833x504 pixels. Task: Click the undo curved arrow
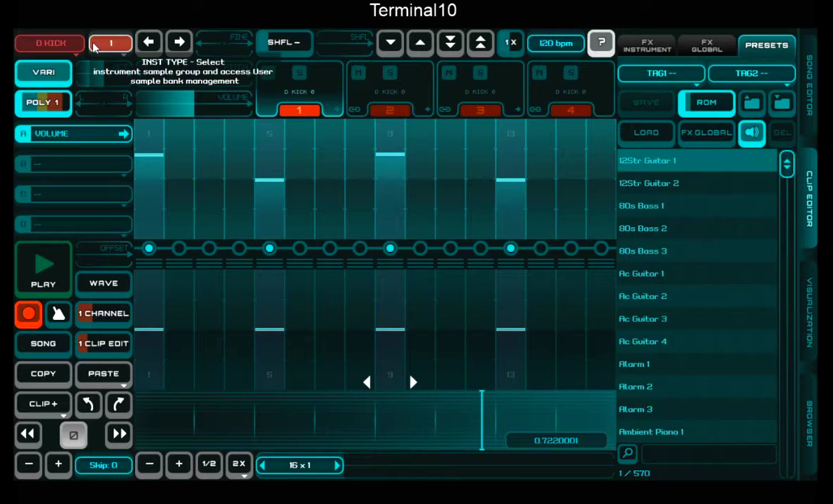88,404
